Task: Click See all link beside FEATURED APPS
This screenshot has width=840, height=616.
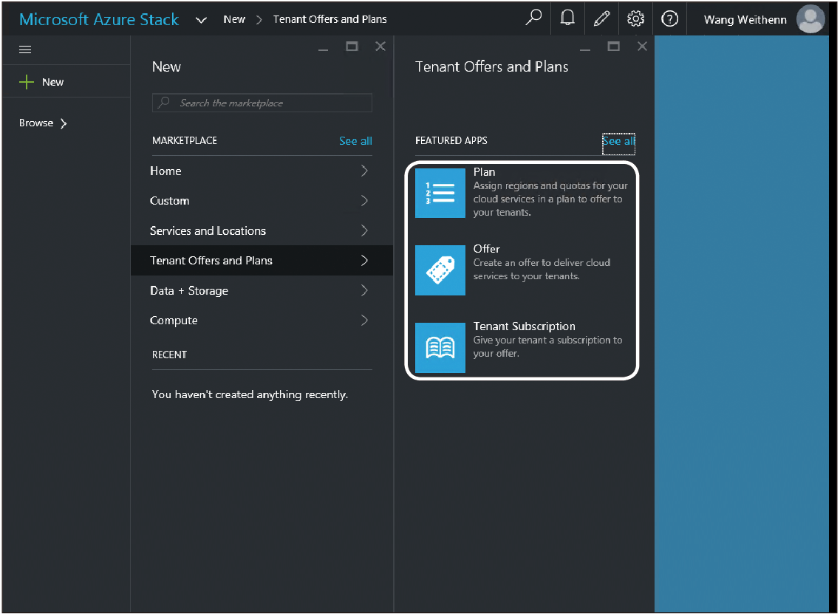Action: (618, 140)
